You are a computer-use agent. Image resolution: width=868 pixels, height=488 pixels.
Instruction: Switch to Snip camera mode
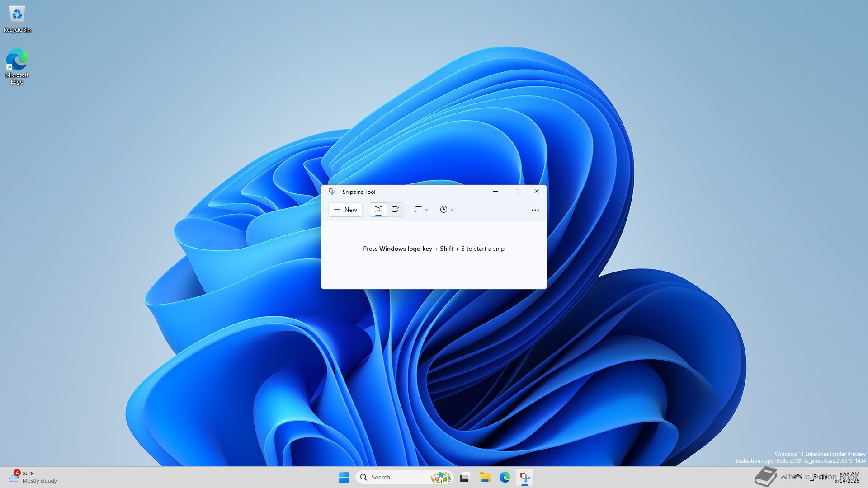point(378,210)
